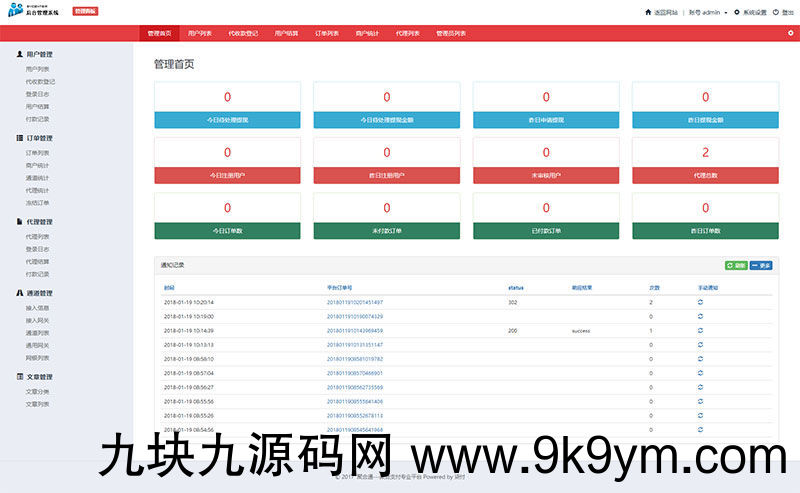The image size is (800, 493).
Task: Open 冻结订单 in the sidebar
Action: (x=37, y=202)
